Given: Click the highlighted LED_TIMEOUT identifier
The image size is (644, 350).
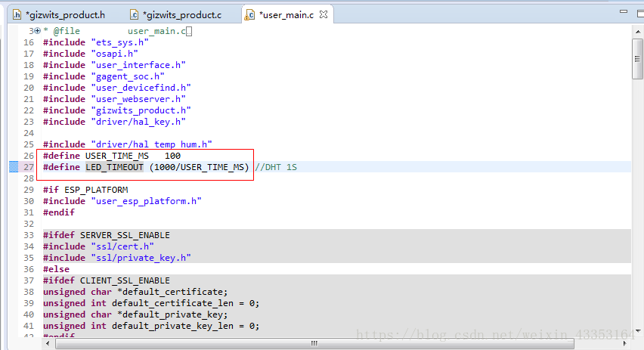Looking at the screenshot, I should click(115, 167).
